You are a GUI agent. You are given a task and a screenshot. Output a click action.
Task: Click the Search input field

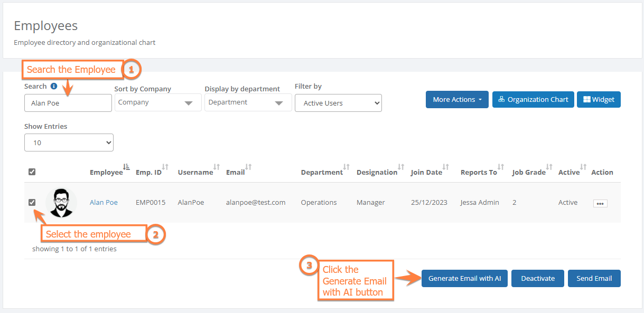[68, 103]
